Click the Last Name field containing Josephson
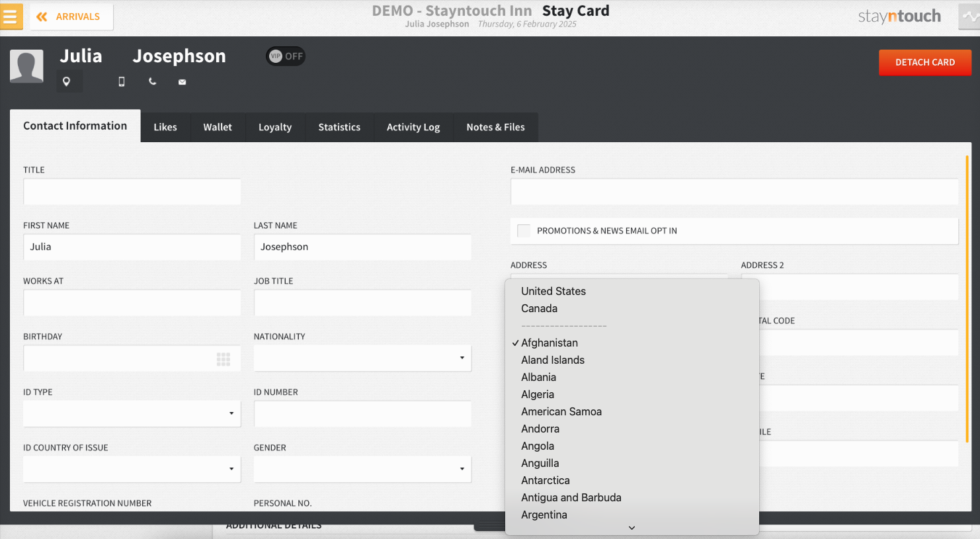 tap(362, 247)
